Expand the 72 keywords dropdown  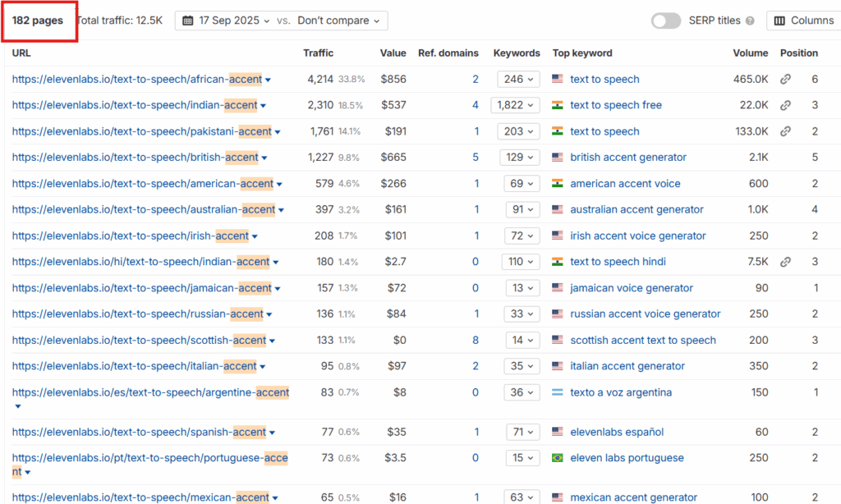pyautogui.click(x=522, y=236)
